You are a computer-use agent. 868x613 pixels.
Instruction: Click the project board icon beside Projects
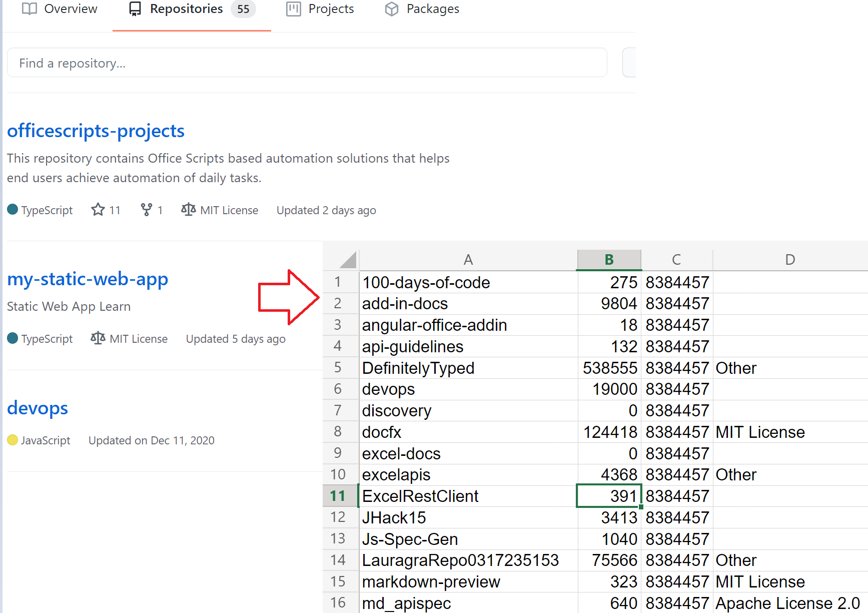293,9
